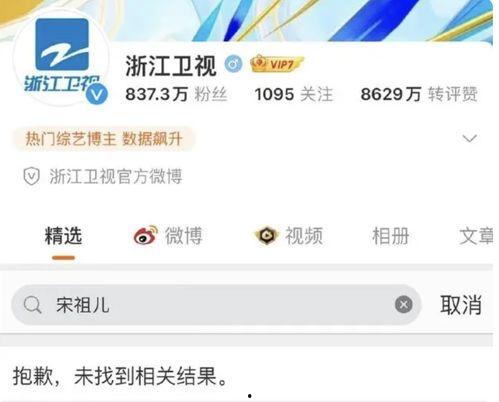Image resolution: width=499 pixels, height=402 pixels.
Task: Switch to the 精选 tab
Action: pos(63,236)
